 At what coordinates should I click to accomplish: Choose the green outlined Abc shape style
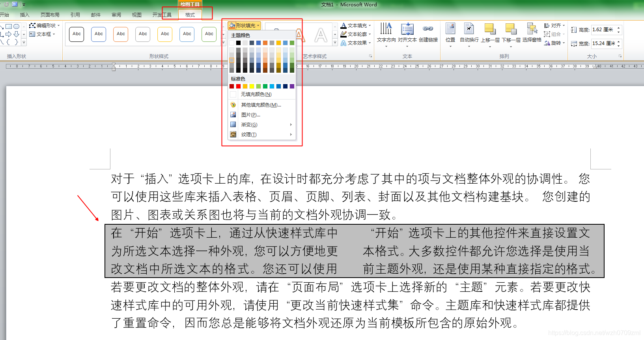[209, 34]
